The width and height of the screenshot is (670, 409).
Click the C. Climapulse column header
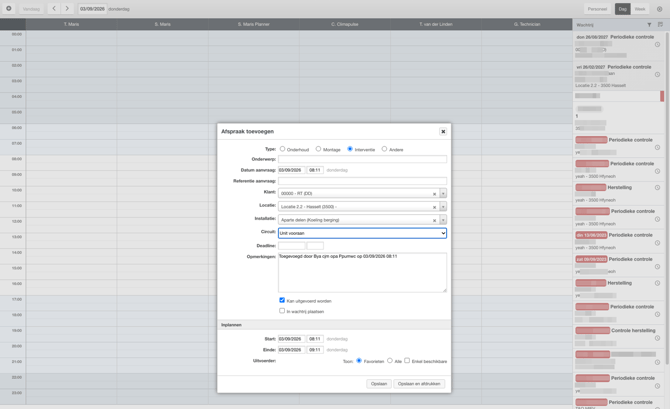coord(345,24)
